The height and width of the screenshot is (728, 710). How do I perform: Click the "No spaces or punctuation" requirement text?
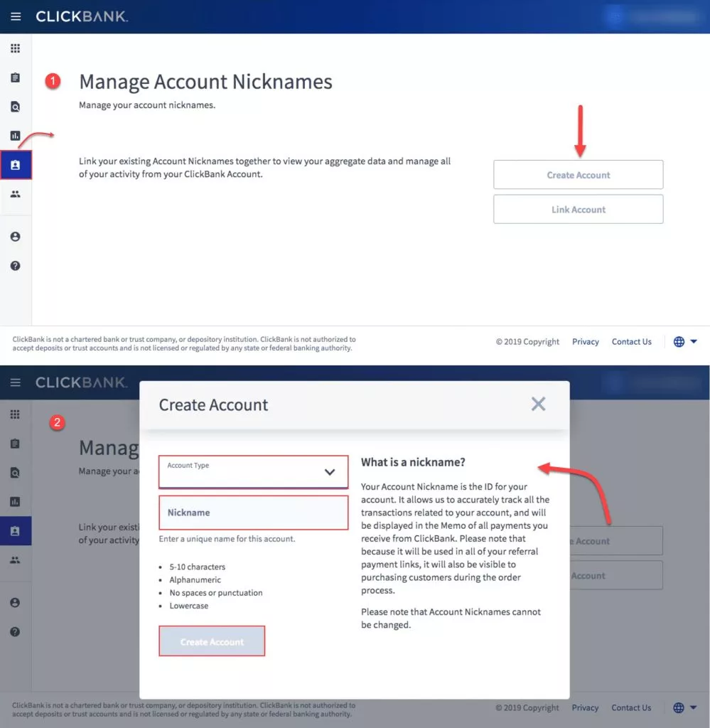point(216,593)
